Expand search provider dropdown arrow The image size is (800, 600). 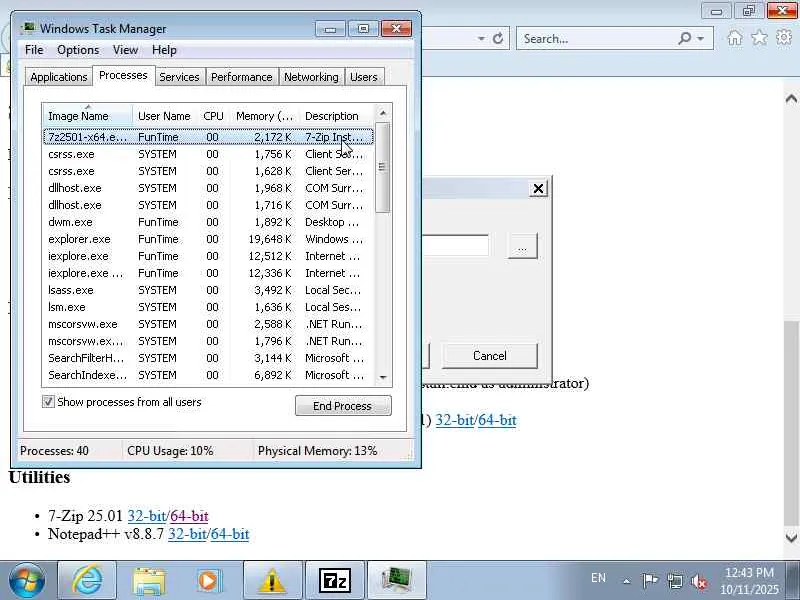point(701,39)
